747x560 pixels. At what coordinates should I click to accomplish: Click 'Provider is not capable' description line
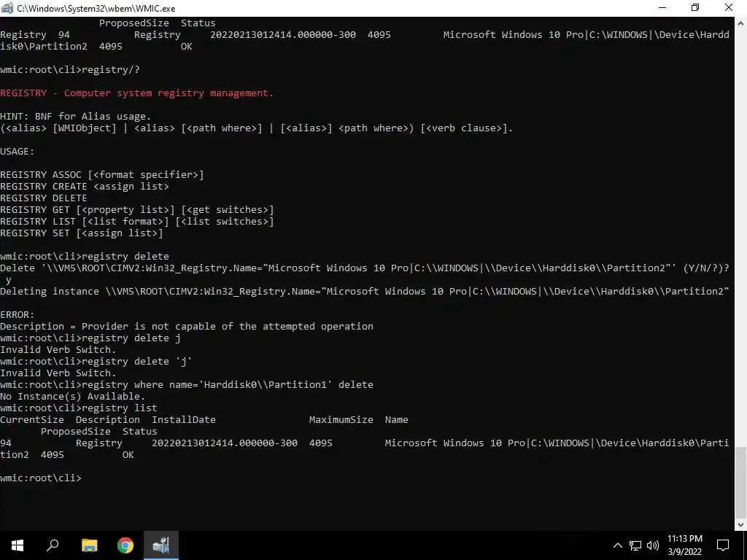click(187, 326)
